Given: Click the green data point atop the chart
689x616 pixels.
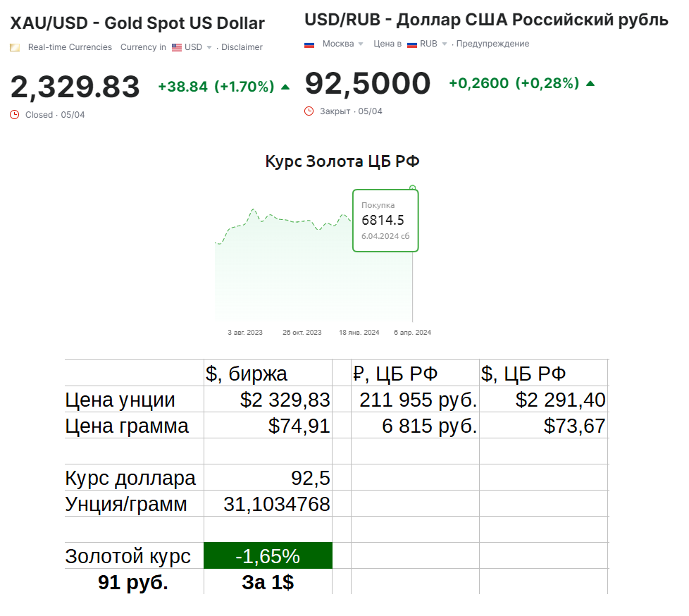Looking at the screenshot, I should pyautogui.click(x=412, y=187).
